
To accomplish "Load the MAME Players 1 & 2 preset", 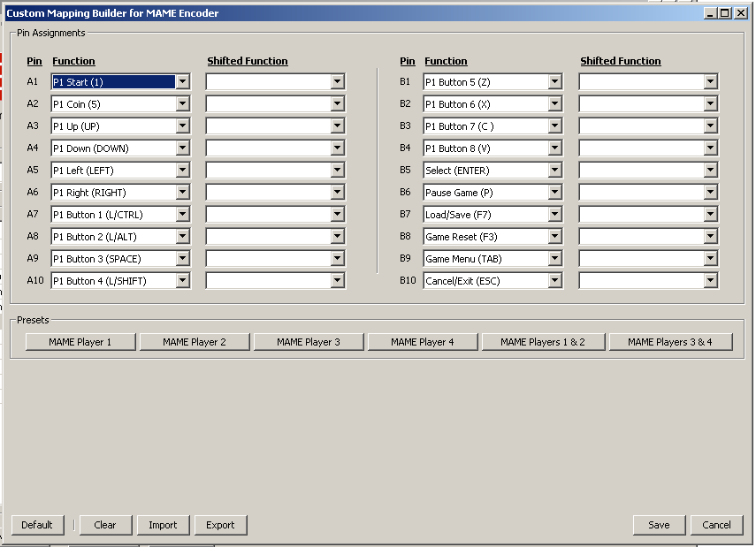I will (543, 342).
